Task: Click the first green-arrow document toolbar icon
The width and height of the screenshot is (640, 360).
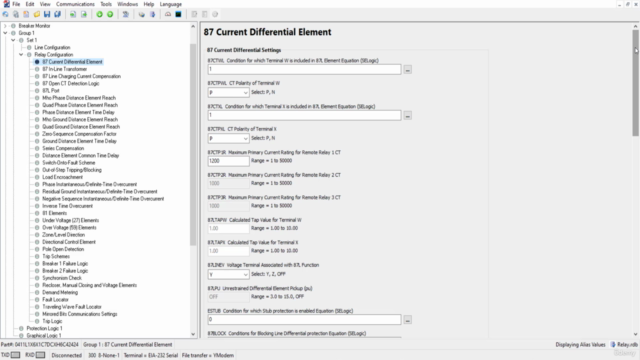Action: click(73, 14)
